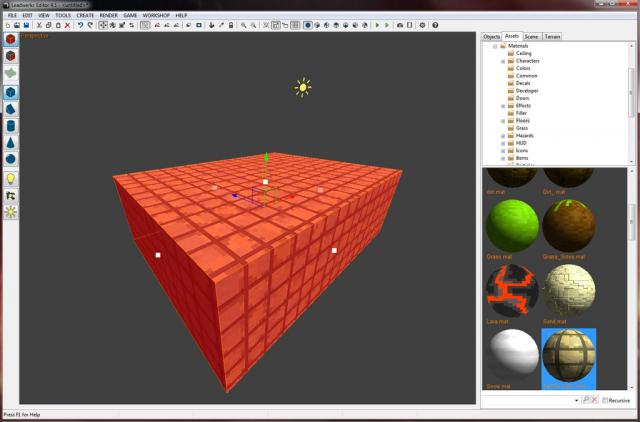This screenshot has height=422, width=640.
Task: Select the sphere primitive tool
Action: point(10,159)
